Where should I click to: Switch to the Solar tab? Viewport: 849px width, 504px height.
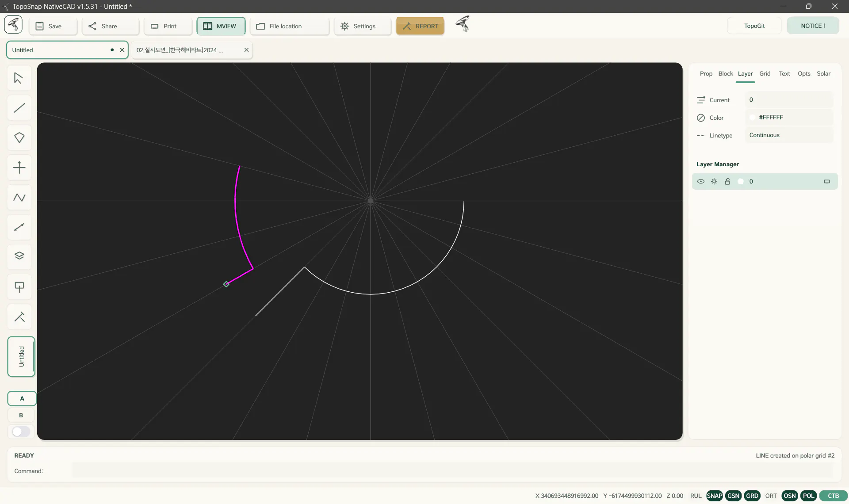pyautogui.click(x=823, y=74)
